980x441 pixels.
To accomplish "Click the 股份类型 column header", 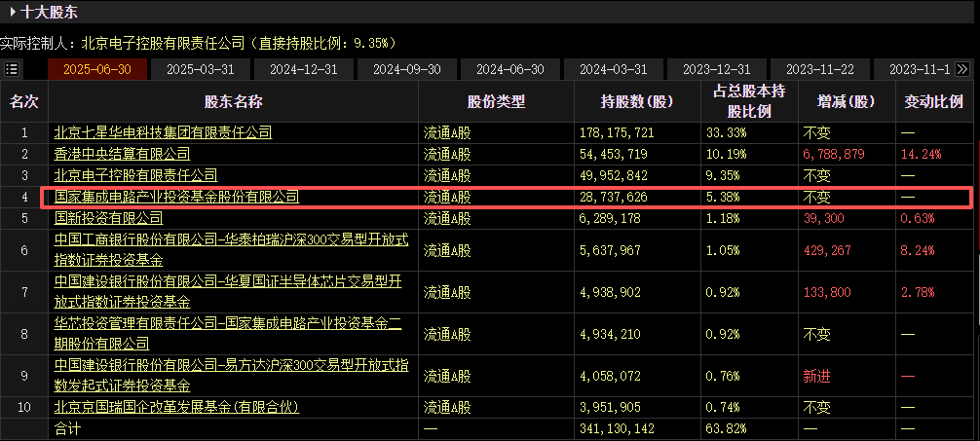I will tap(496, 102).
